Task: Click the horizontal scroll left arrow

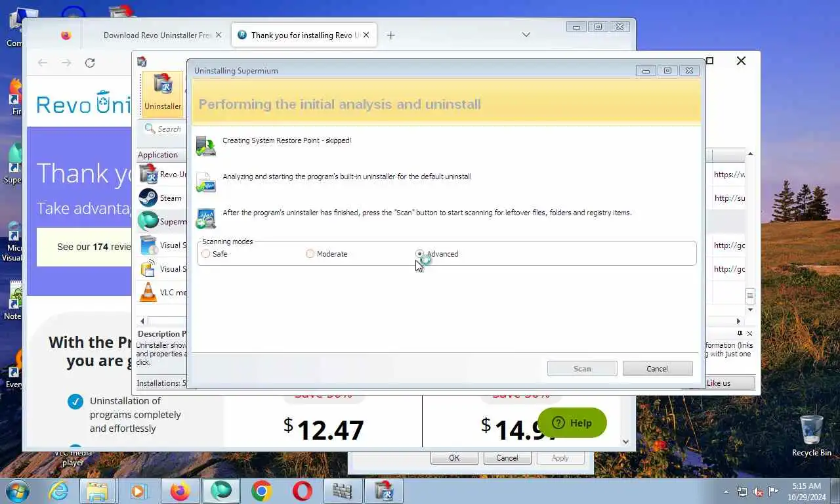Action: (143, 321)
